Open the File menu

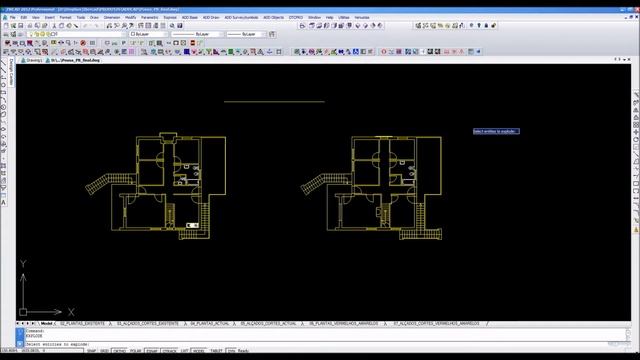12,18
